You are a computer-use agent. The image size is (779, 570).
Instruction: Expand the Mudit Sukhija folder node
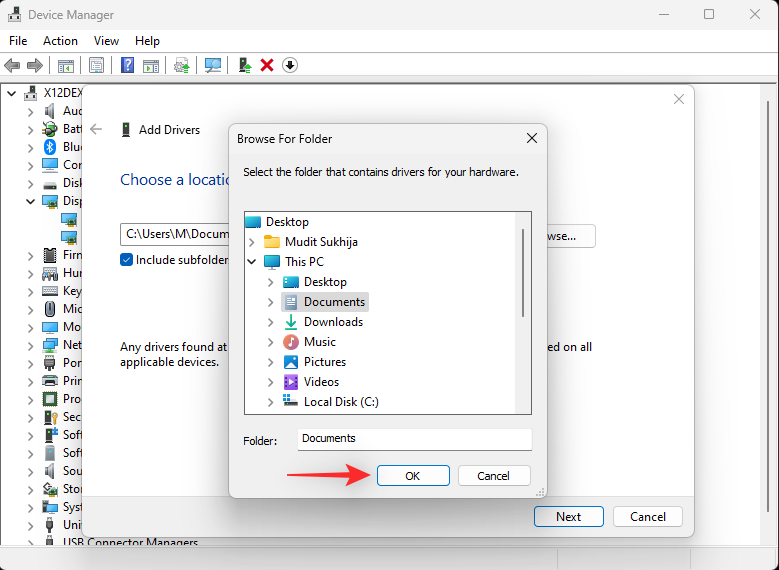tap(251, 242)
